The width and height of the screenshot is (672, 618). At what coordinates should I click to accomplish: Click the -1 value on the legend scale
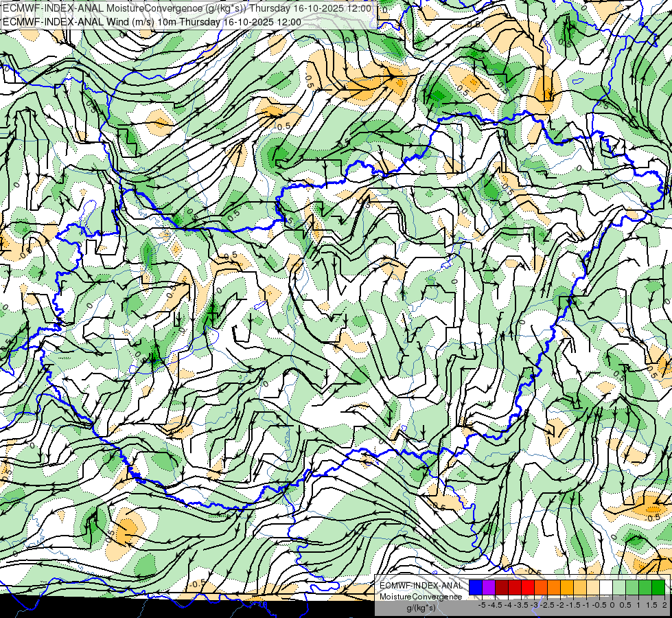(586, 605)
